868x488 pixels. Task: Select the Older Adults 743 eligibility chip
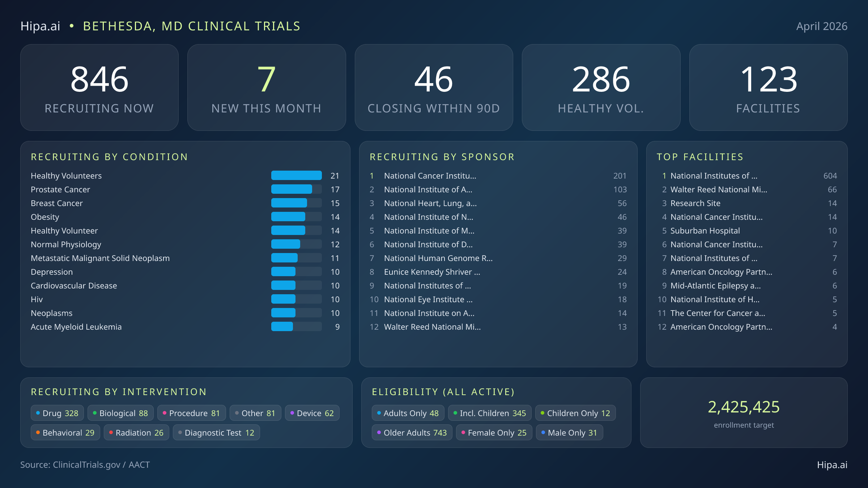tap(412, 432)
